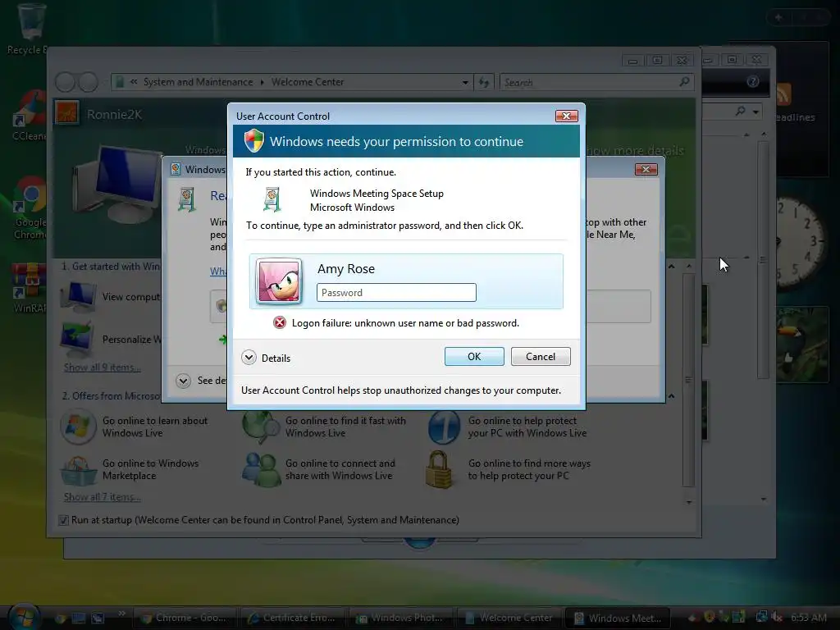Click the help icon in back window

[753, 81]
